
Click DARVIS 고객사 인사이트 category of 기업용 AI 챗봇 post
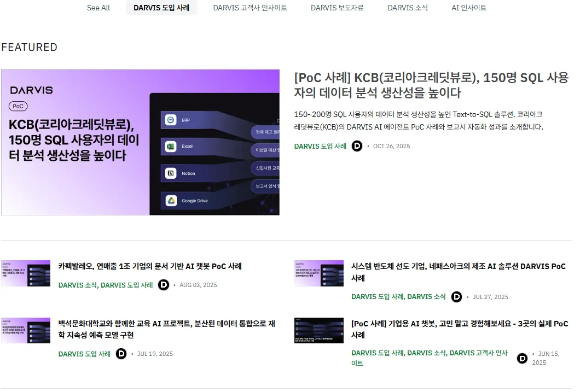click(430, 358)
